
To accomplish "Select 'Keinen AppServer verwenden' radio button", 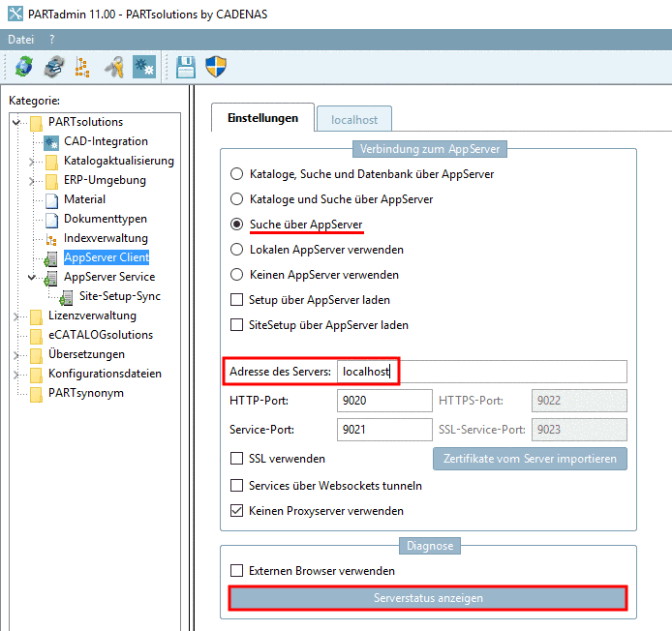I will pos(236,275).
